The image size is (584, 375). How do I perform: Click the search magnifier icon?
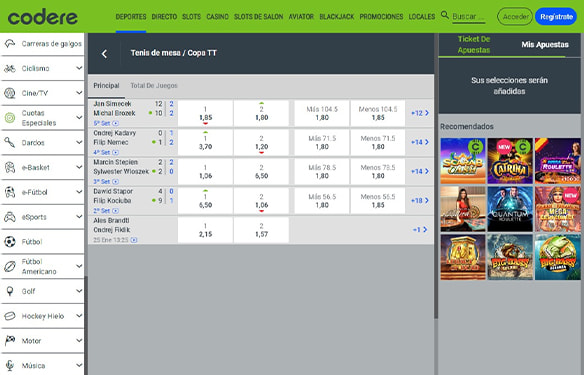tap(445, 15)
